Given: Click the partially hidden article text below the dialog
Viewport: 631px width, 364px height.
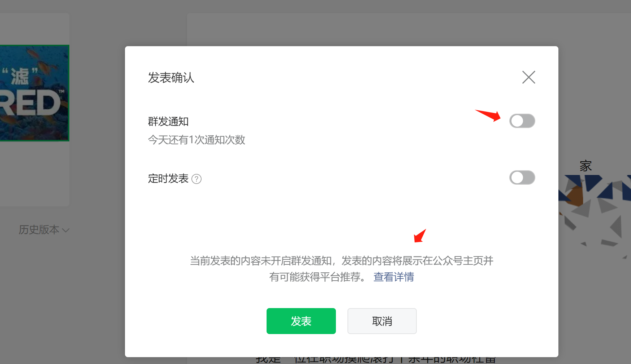Looking at the screenshot, I should click(376, 360).
